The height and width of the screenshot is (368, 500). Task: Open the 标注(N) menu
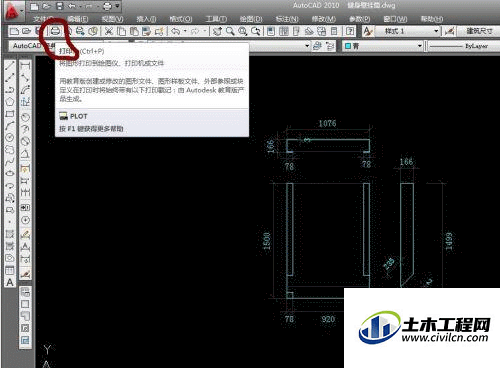tap(286, 19)
